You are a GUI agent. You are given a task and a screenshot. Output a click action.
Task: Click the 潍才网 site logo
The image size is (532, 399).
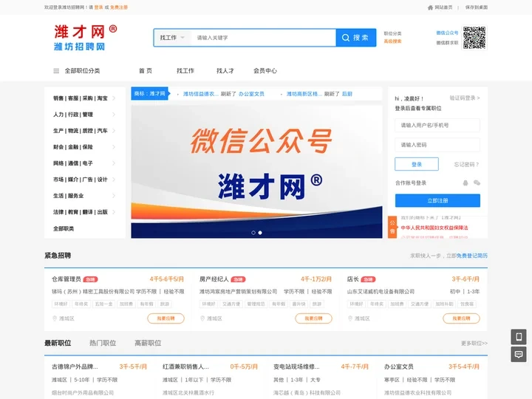coord(85,38)
